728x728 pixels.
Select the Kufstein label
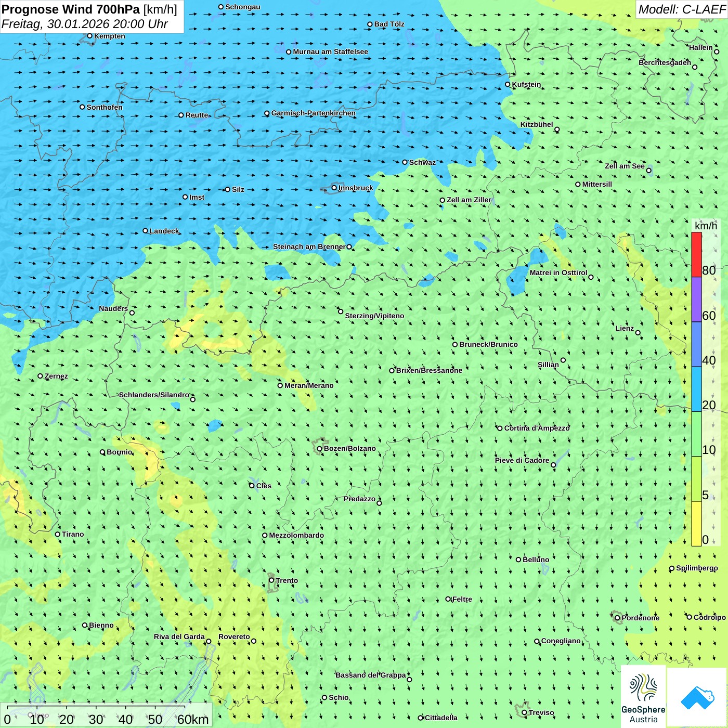click(526, 84)
